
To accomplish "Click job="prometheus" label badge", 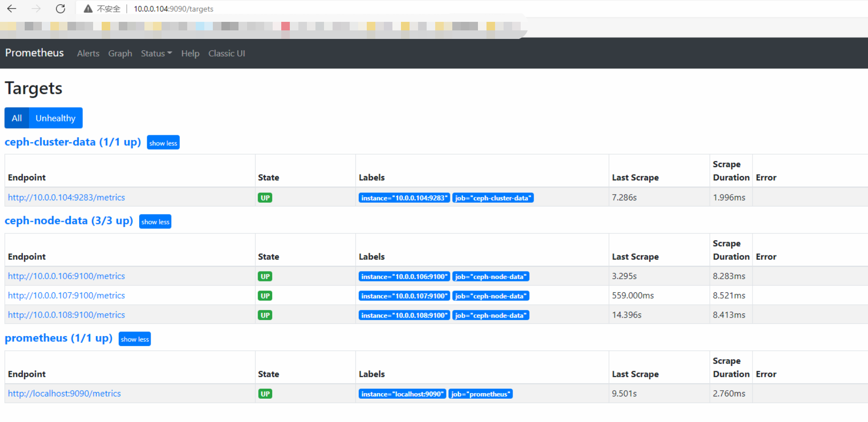I will point(481,394).
